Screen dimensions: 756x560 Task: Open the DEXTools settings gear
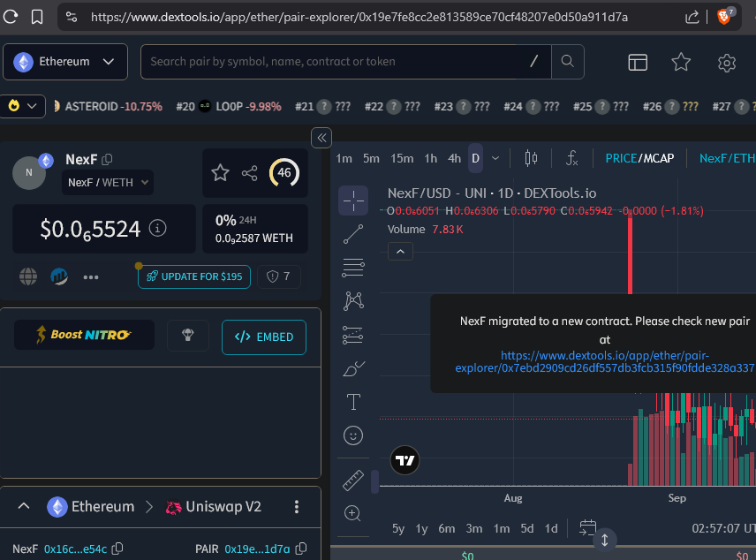726,63
